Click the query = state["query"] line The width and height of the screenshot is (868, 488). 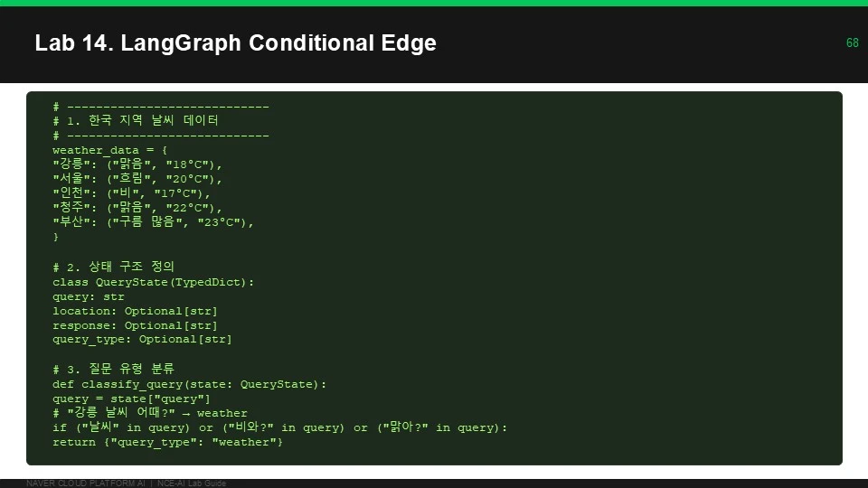pyautogui.click(x=131, y=399)
